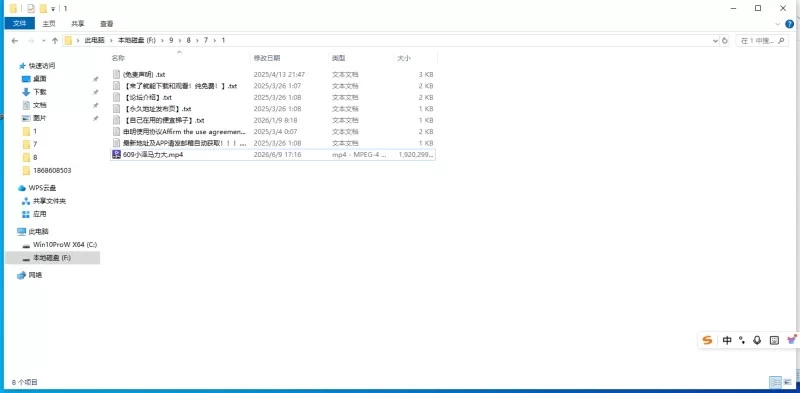
Task: Toggle the IME punctuation mode
Action: pos(742,340)
